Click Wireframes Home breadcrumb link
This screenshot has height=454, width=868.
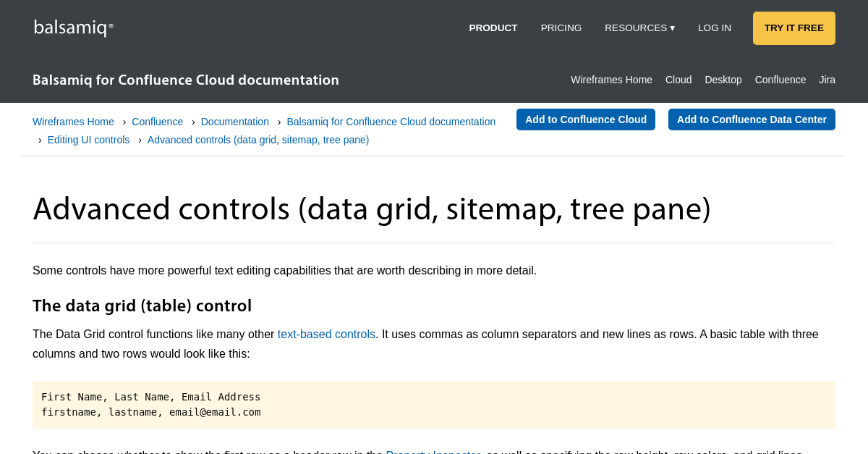click(73, 122)
